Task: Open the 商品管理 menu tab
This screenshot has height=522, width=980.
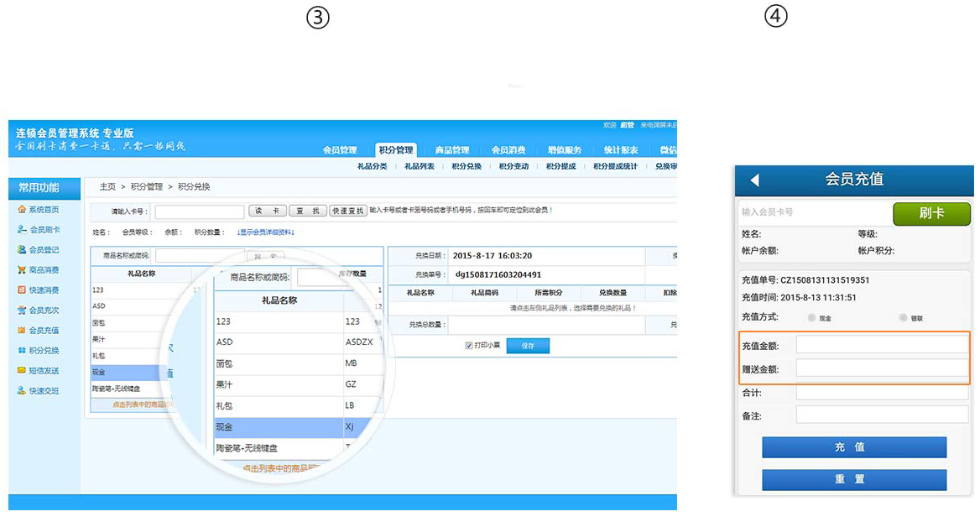Action: pyautogui.click(x=452, y=150)
